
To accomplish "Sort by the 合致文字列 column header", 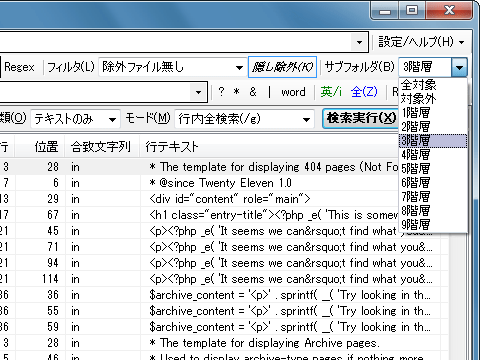I will click(102, 147).
